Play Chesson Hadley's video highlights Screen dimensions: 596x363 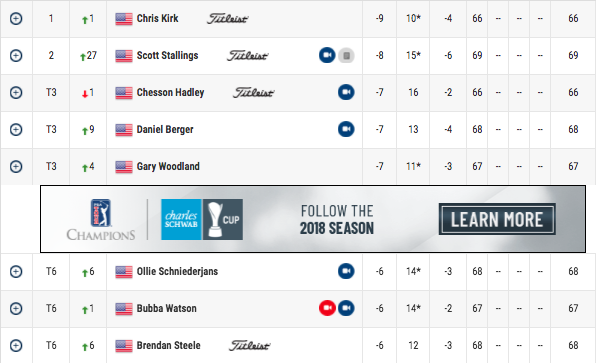(x=346, y=92)
